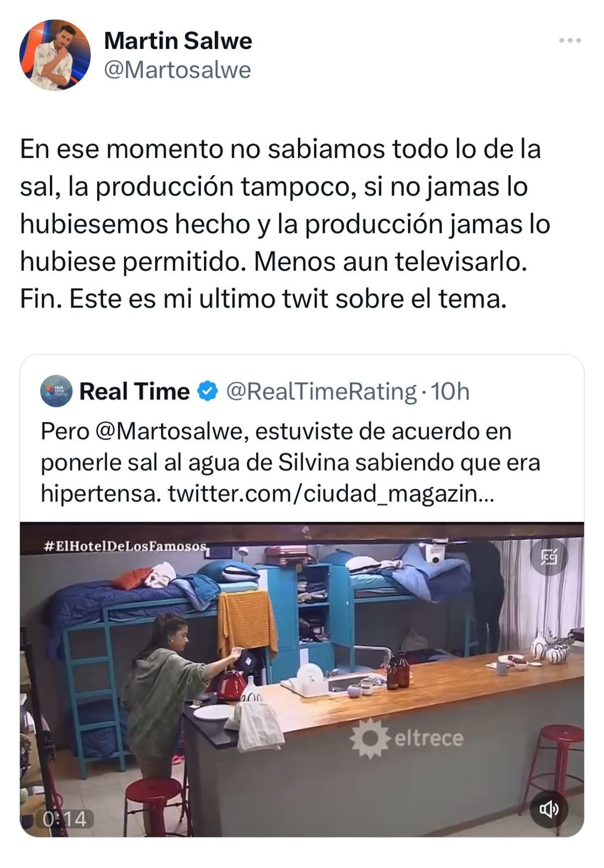The height and width of the screenshot is (868, 604).
Task: Select the main tweet text paragraph
Action: tap(285, 224)
